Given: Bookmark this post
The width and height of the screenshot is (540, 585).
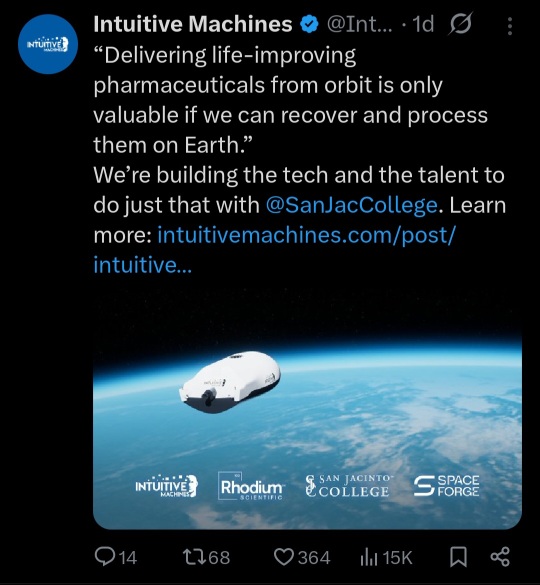Looking at the screenshot, I should point(458,557).
